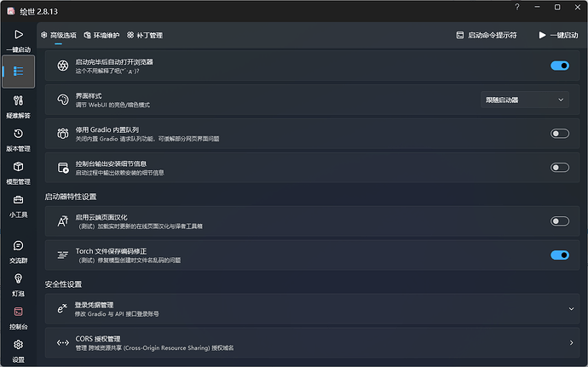Turn off Torch 文件保存编码修正 toggle
Viewport: 588px width, 367px height.
560,255
